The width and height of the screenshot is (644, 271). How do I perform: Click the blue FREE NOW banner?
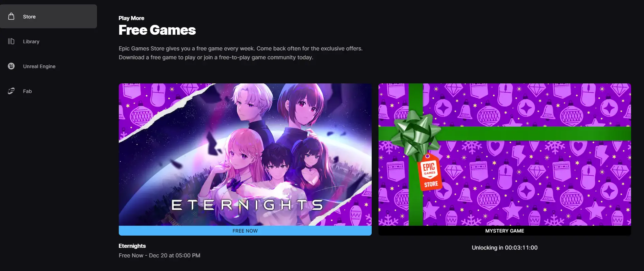click(245, 231)
